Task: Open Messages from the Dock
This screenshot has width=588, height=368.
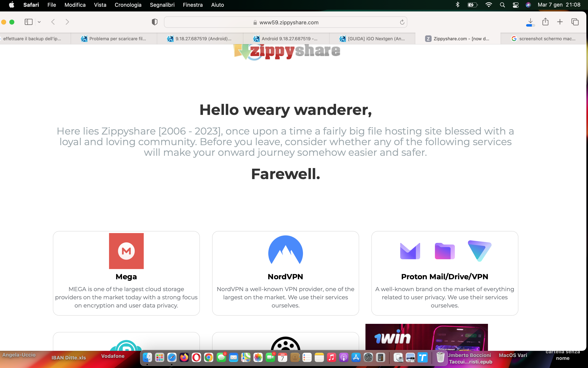Action: [221, 358]
